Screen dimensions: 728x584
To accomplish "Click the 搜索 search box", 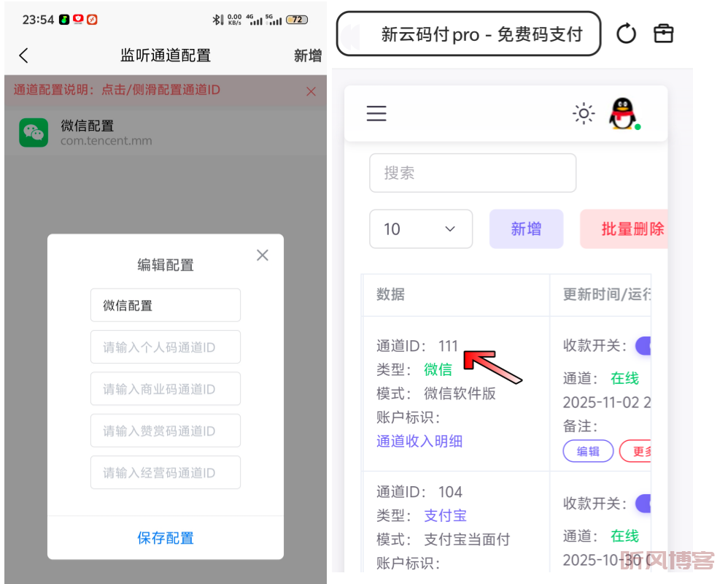I will pyautogui.click(x=473, y=173).
